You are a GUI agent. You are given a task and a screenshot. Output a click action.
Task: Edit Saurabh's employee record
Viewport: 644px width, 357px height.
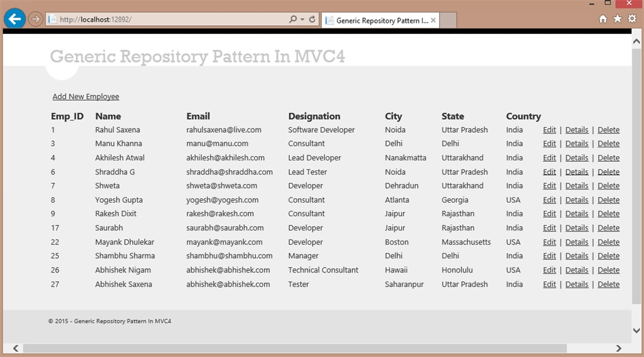[x=549, y=229]
